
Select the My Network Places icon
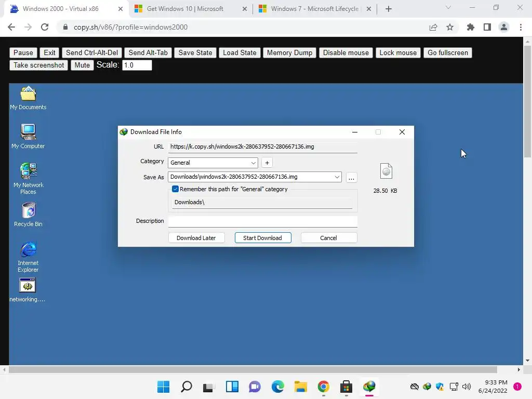(x=28, y=179)
